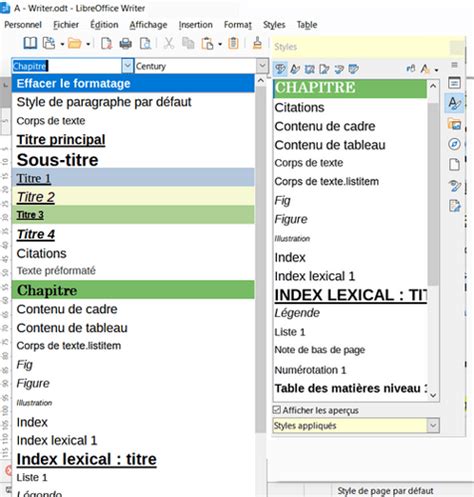The image size is (474, 497).
Task: Open the Navigator deck in sidebar
Action: click(454, 144)
